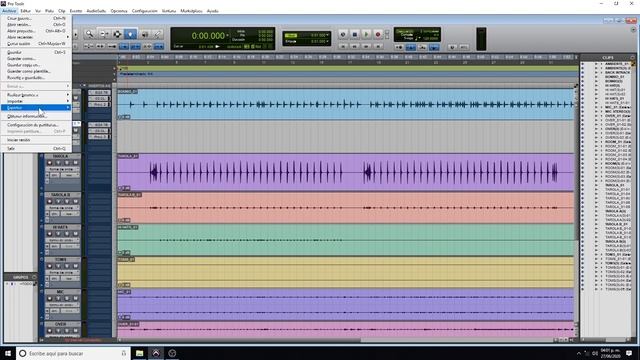This screenshot has width=640, height=360.
Task: Open the AudioSuite menu
Action: (x=96, y=11)
